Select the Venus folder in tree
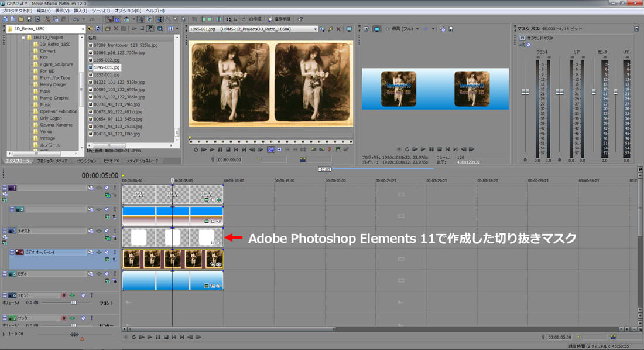The height and width of the screenshot is (350, 644). click(46, 131)
